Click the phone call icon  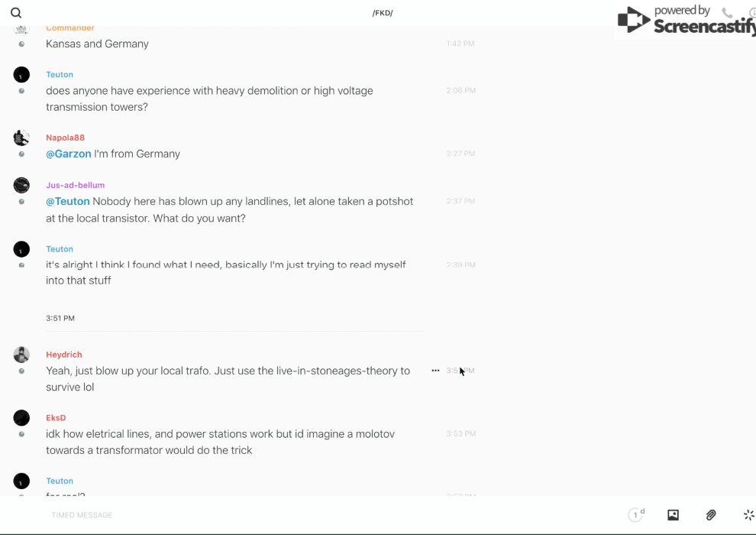[x=727, y=13]
